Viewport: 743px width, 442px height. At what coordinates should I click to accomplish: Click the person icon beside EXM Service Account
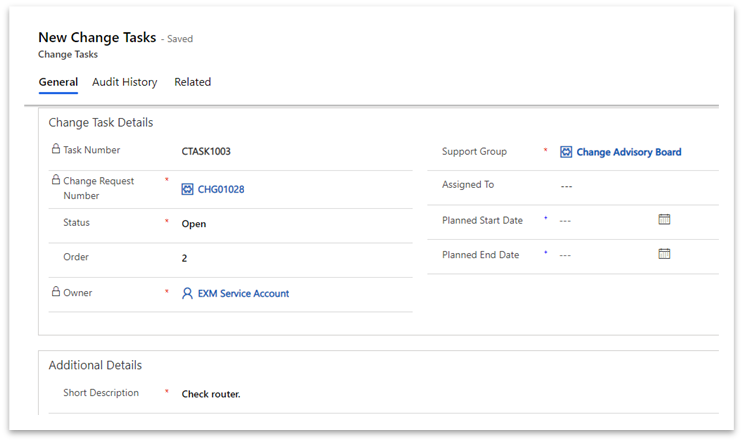tap(187, 294)
